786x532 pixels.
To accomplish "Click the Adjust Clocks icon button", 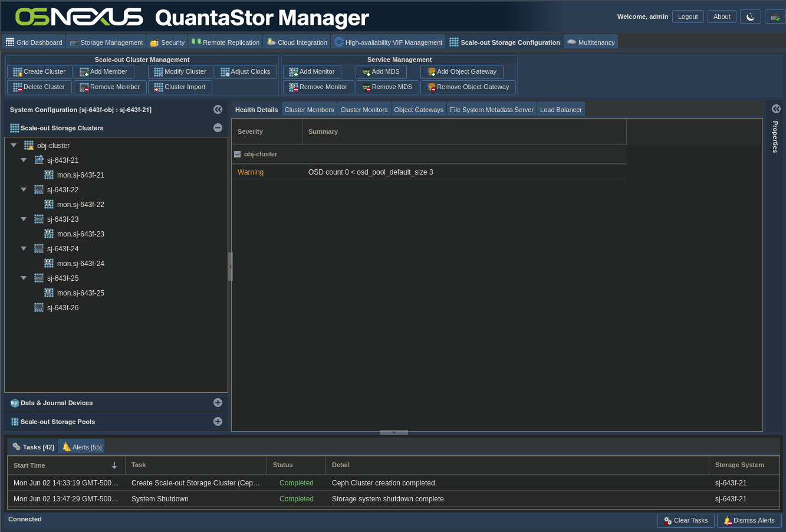I will pos(225,72).
